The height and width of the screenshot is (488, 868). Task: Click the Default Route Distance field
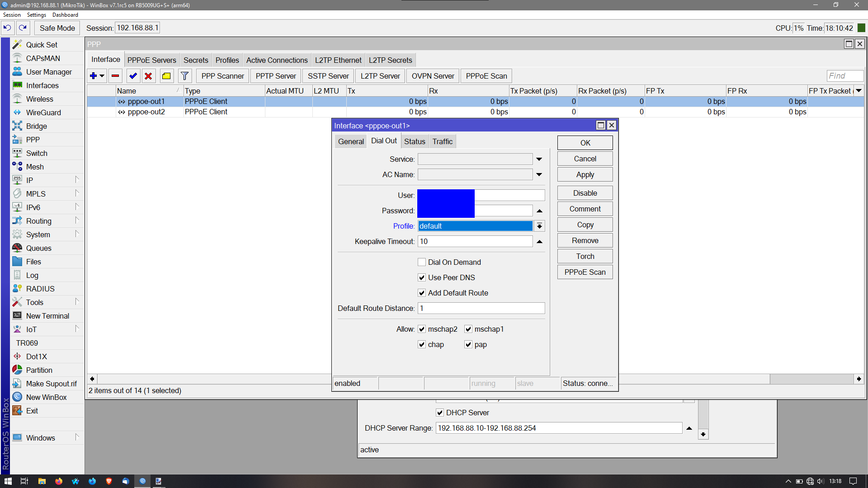481,308
